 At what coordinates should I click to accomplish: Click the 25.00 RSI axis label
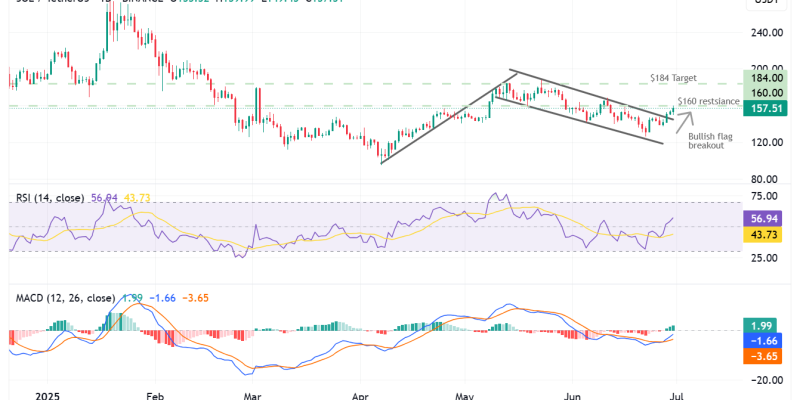click(763, 258)
